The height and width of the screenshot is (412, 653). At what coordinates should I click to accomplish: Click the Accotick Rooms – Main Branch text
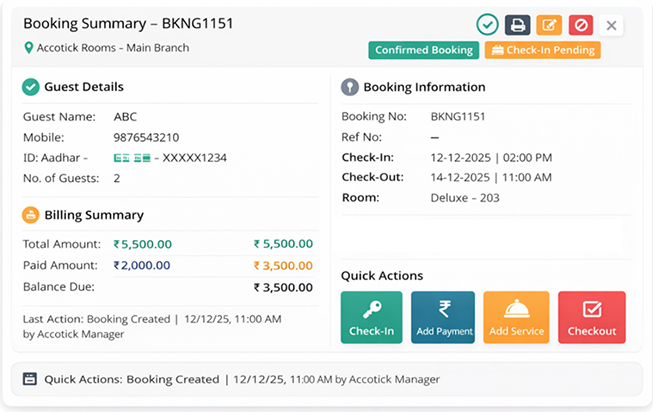pyautogui.click(x=112, y=48)
